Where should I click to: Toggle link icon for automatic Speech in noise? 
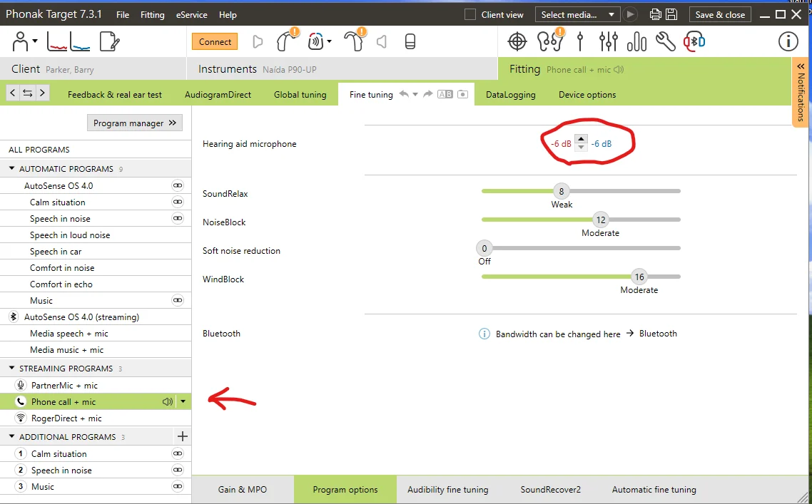pos(178,218)
